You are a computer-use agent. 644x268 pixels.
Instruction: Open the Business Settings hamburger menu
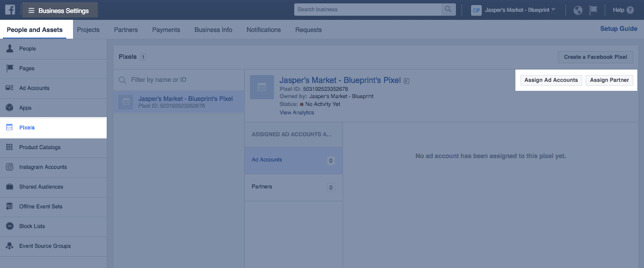point(60,10)
